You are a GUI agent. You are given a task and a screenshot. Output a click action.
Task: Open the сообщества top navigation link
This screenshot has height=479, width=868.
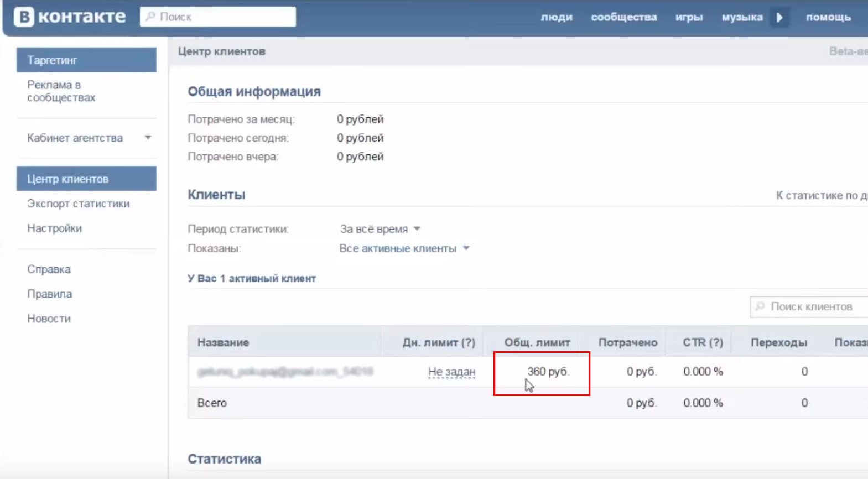(624, 17)
